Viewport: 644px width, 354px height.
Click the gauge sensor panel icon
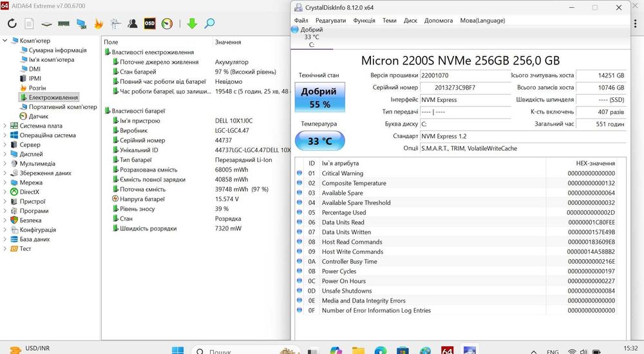167,24
